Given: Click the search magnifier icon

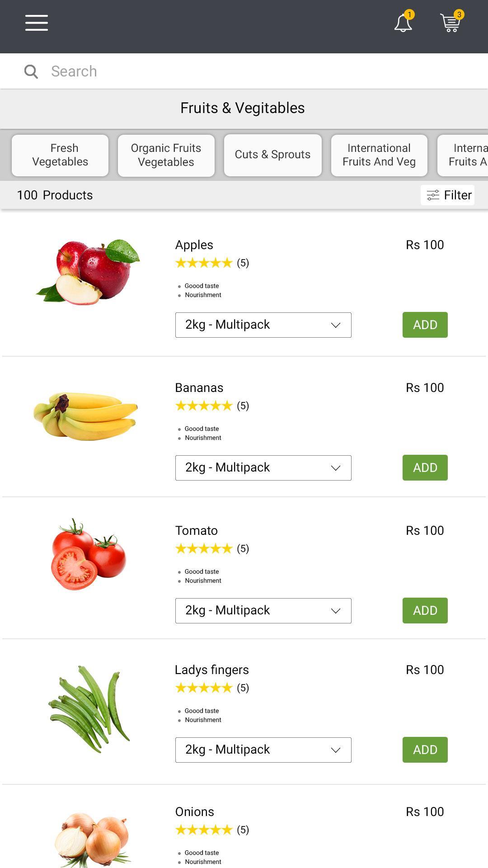Looking at the screenshot, I should (x=31, y=71).
